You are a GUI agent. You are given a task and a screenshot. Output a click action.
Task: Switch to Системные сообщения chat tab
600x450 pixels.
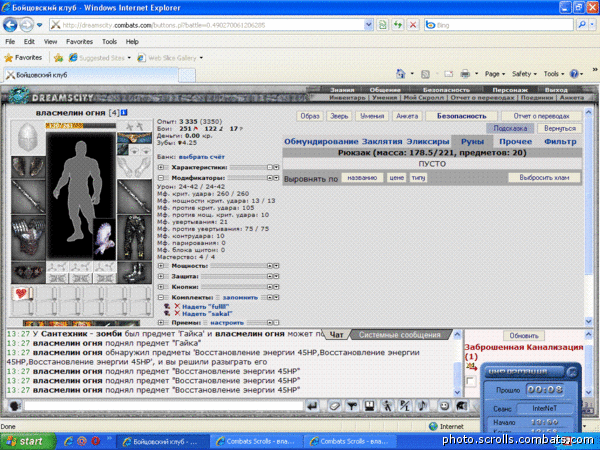(399, 335)
